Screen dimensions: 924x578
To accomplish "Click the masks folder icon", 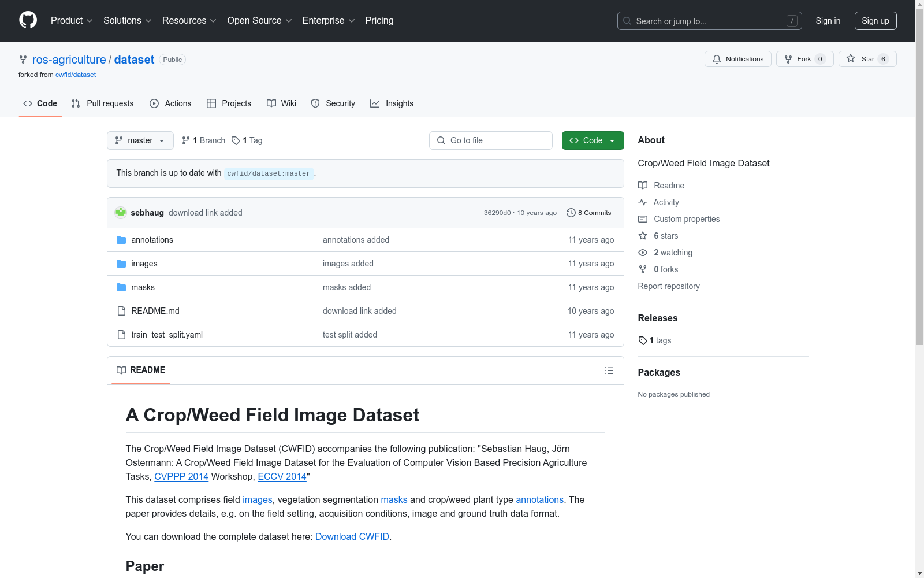I will click(x=121, y=287).
